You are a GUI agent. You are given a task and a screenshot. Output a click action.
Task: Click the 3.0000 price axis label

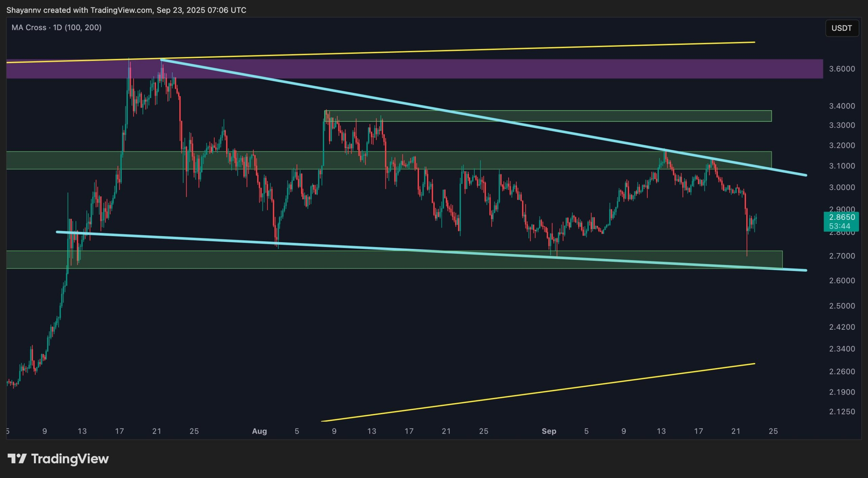click(x=842, y=187)
